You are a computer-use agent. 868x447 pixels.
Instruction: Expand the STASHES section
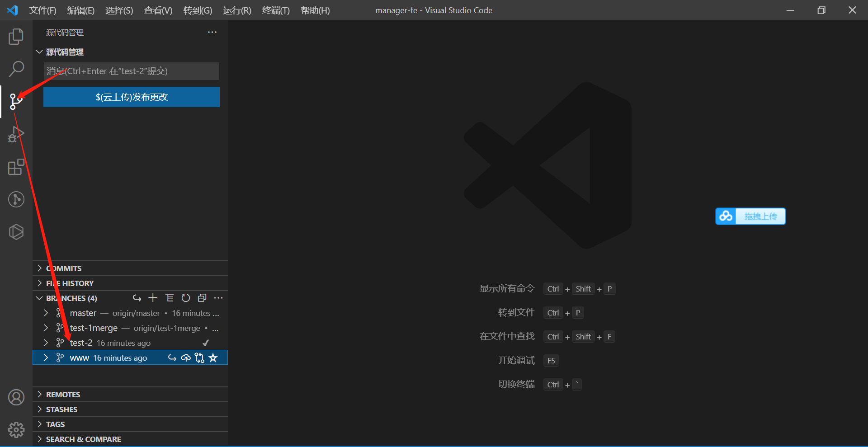[39, 409]
